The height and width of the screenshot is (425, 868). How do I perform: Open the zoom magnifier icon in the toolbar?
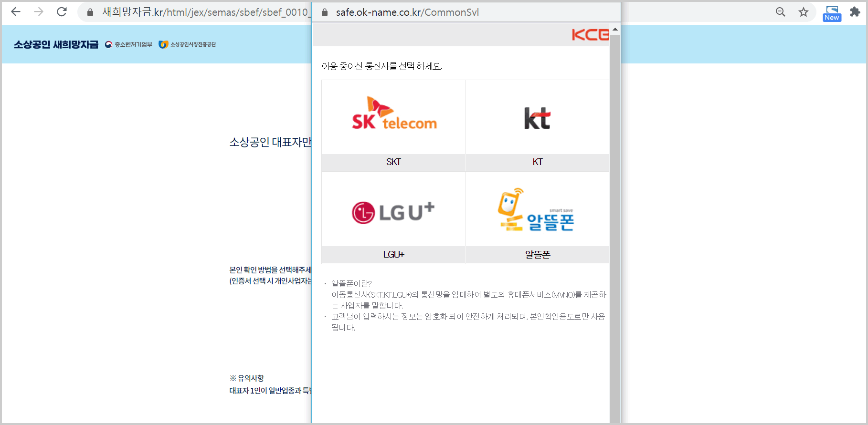pyautogui.click(x=781, y=12)
